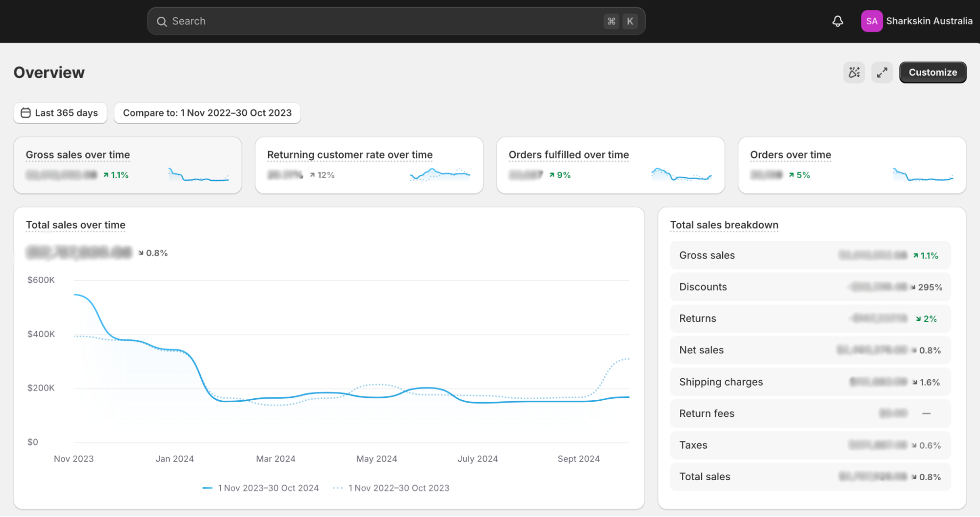Image resolution: width=980 pixels, height=517 pixels.
Task: Open the Compare to date range dropdown
Action: 207,113
